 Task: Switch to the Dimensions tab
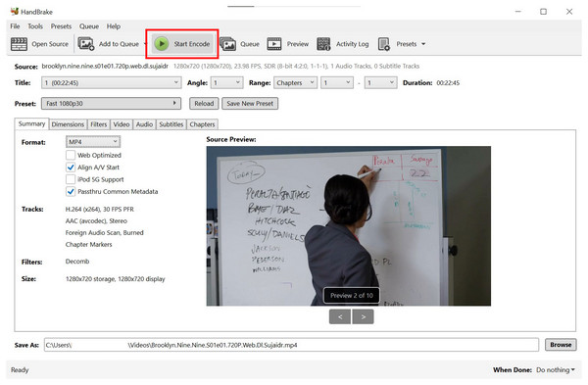68,124
